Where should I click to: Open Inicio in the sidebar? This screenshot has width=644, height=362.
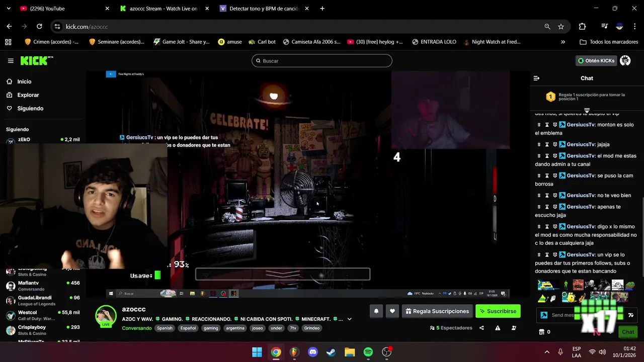[x=24, y=81]
